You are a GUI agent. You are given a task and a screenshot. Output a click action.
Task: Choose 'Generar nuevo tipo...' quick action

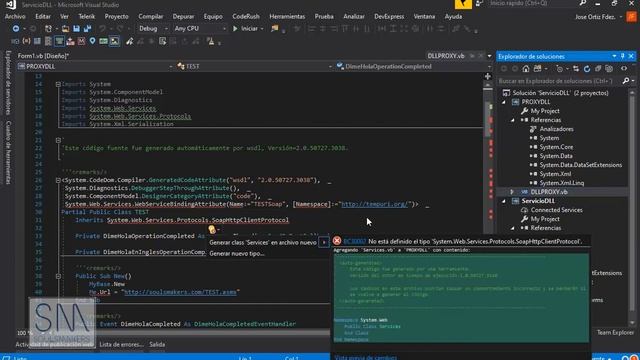point(237,253)
